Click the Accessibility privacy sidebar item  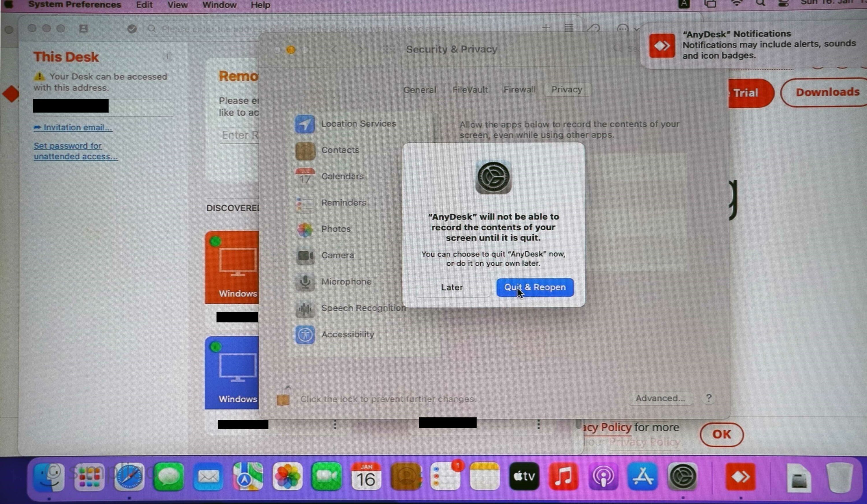point(348,334)
